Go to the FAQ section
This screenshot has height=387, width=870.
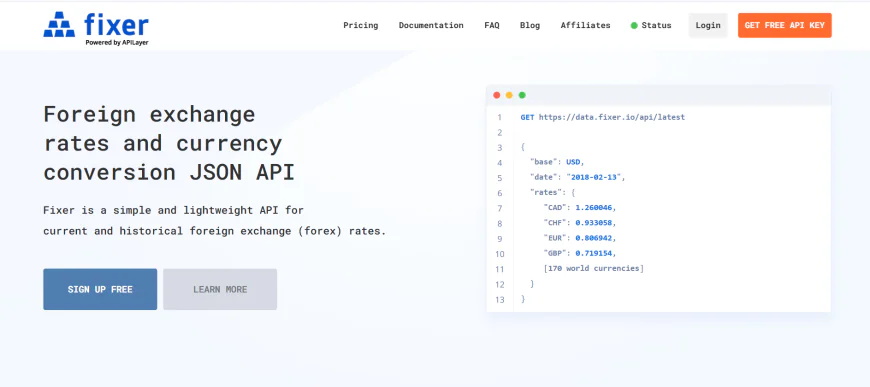point(492,26)
